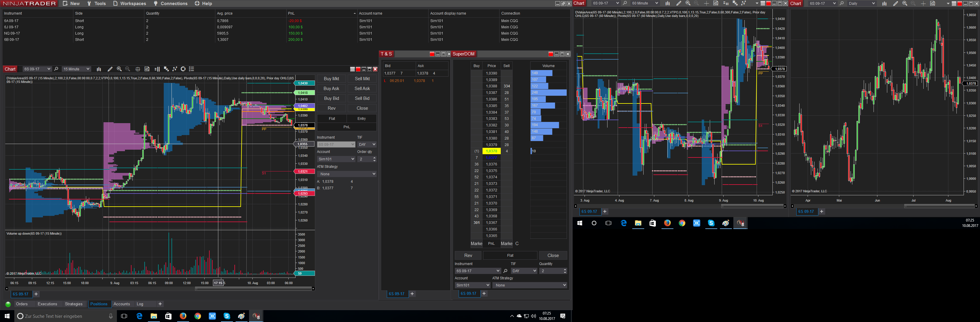This screenshot has height=322, width=980.
Task: Add new tab in T&S window
Action: tap(412, 294)
